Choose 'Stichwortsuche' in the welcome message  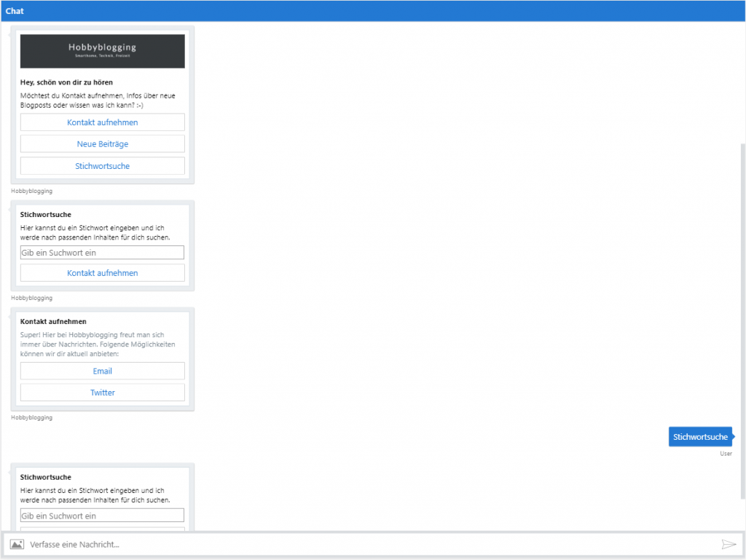coord(102,165)
